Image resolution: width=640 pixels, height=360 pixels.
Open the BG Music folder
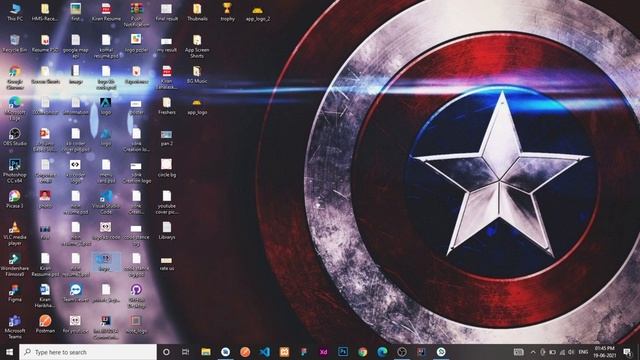(x=197, y=75)
